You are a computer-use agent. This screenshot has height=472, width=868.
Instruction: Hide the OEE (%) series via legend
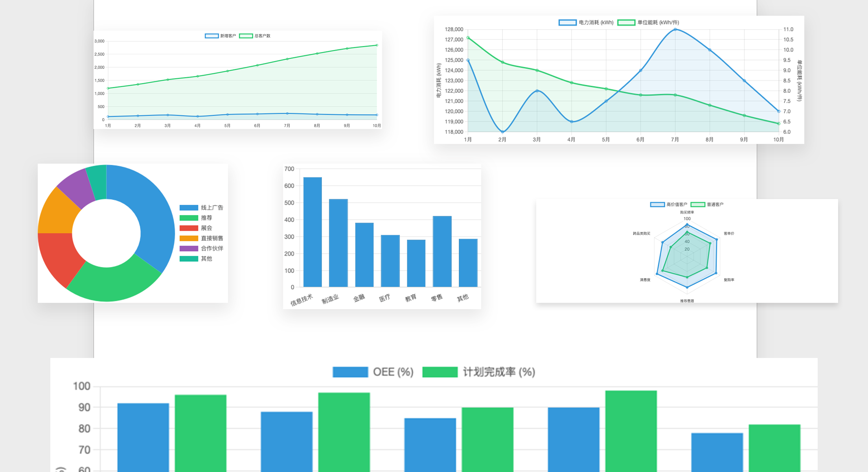point(373,372)
